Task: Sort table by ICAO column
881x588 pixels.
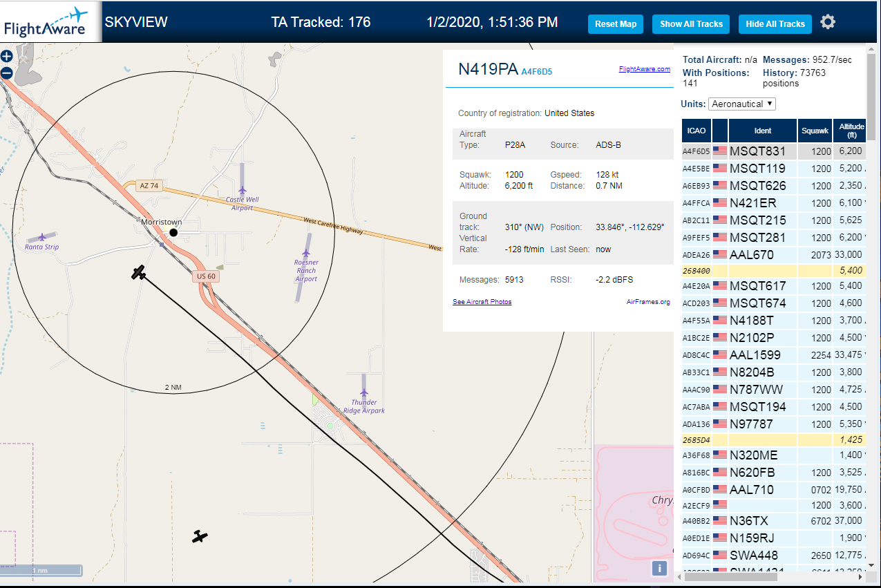Action: [697, 130]
